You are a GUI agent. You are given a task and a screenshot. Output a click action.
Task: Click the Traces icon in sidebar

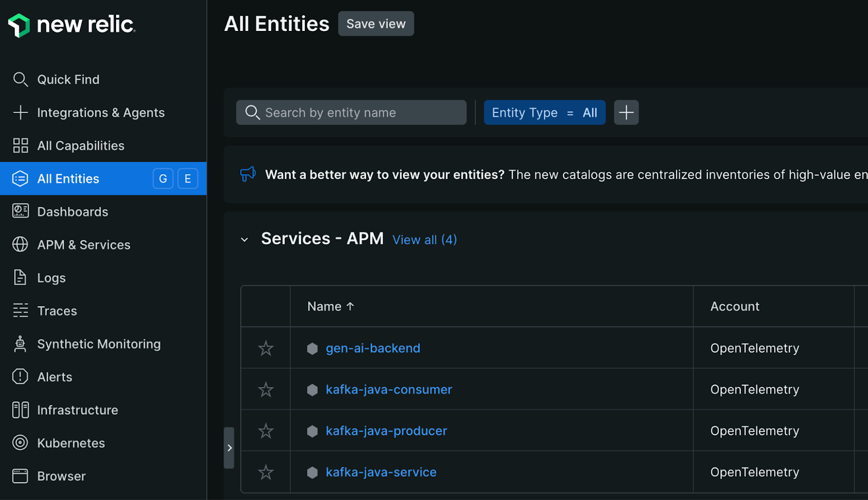click(20, 311)
